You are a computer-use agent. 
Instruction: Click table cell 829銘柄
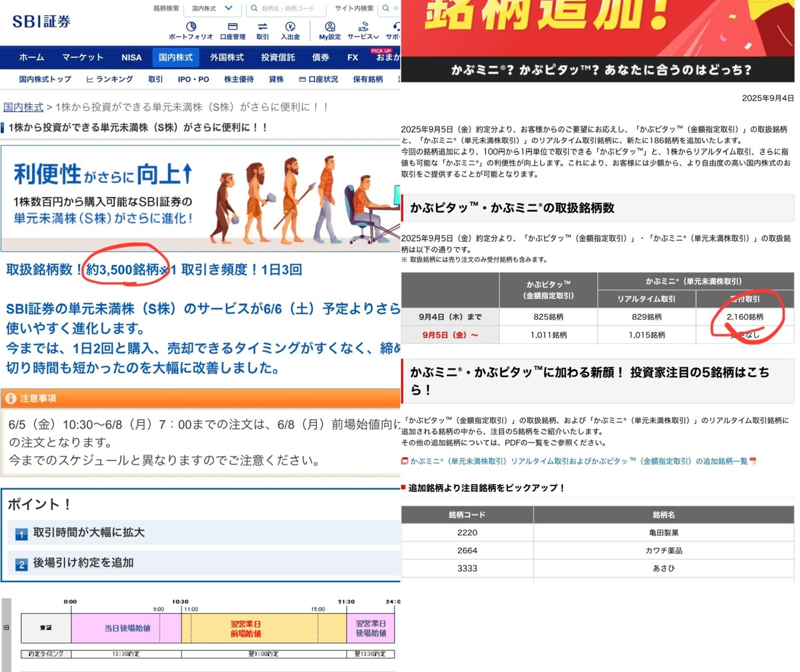tap(647, 317)
